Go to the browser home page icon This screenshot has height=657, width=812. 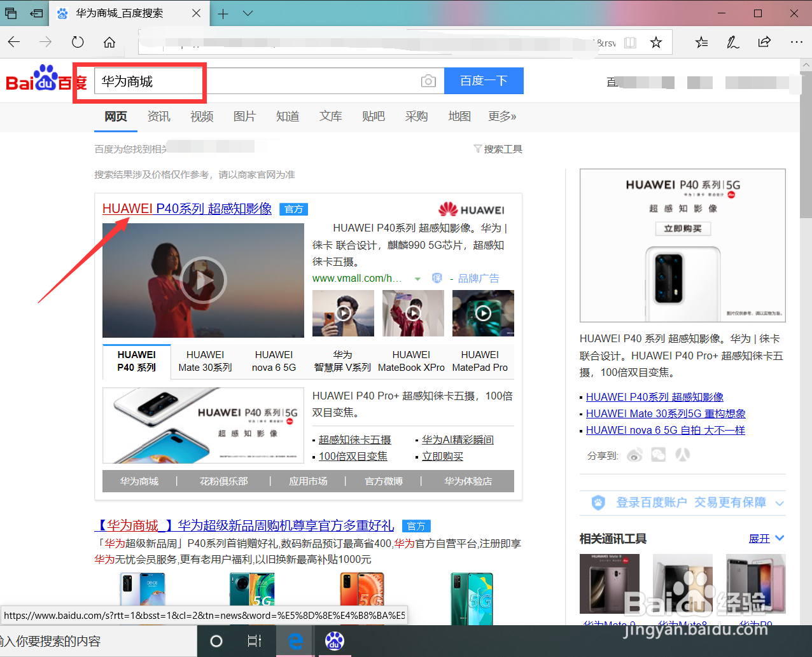(109, 42)
